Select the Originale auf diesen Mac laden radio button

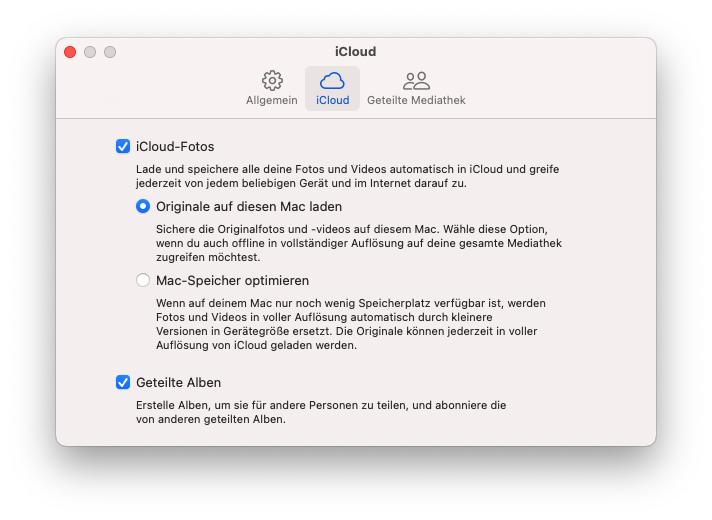coord(143,206)
